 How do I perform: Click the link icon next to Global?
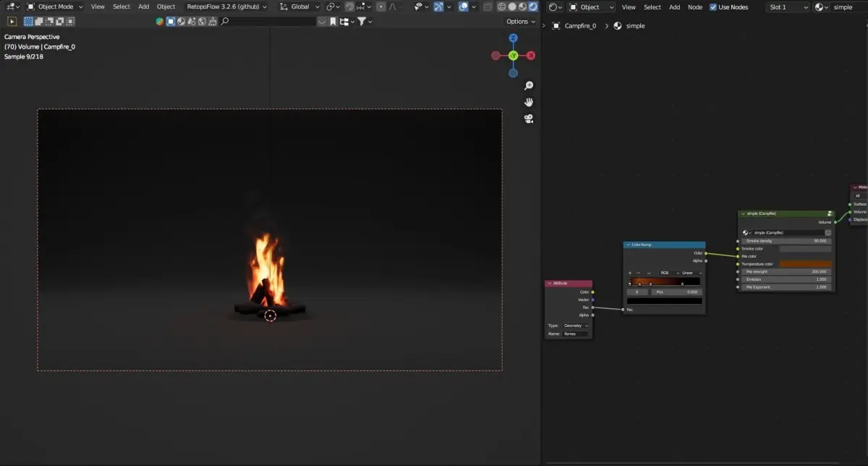pos(332,7)
